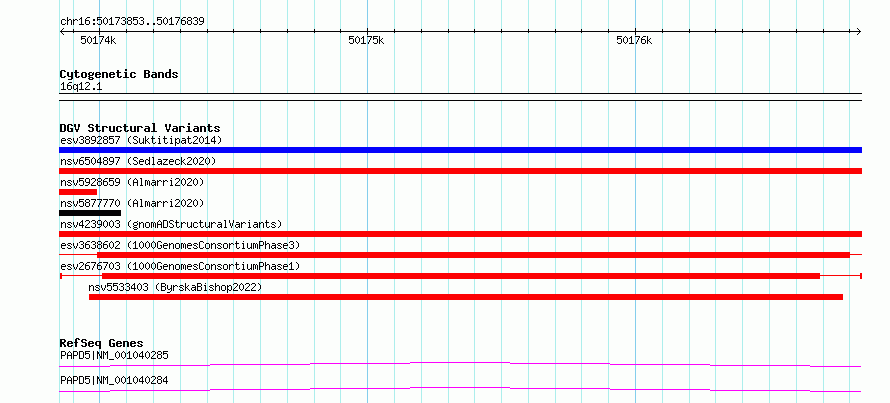Viewport: 890px width, 403px height.
Task: Open the nsv4239003 (gnomADStructuralVariants) label
Action: (171, 224)
